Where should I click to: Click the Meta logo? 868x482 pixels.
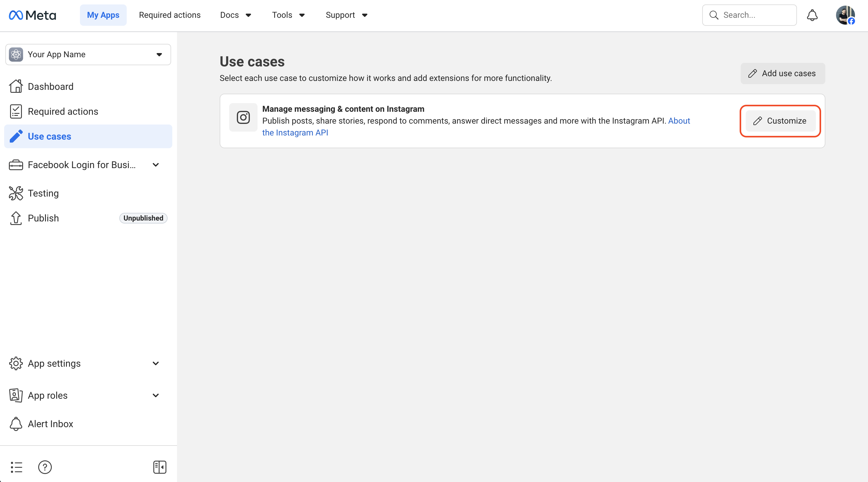(33, 15)
